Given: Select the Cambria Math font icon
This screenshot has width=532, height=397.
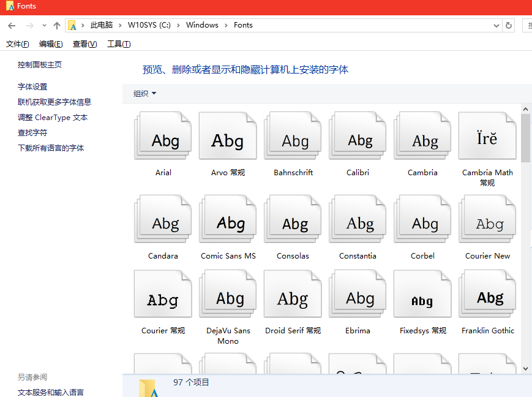Looking at the screenshot, I should click(x=487, y=135).
